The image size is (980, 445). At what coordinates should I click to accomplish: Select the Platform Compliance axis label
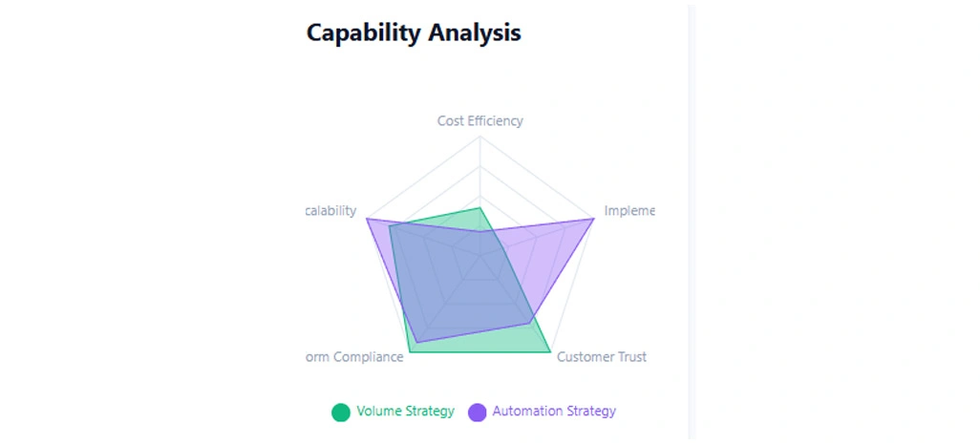click(x=353, y=357)
